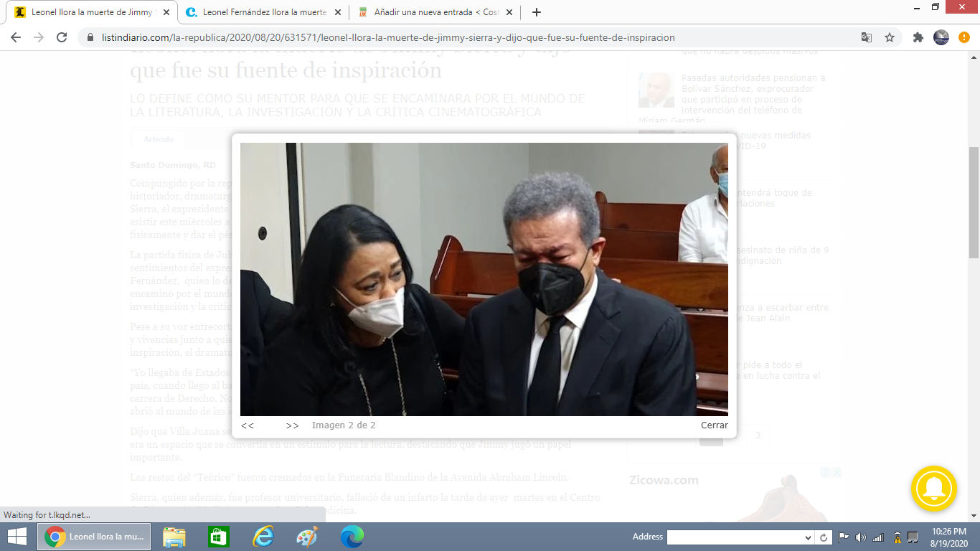980x551 pixels.
Task: Expand the taskbar Address dropdown arrow
Action: pyautogui.click(x=808, y=537)
